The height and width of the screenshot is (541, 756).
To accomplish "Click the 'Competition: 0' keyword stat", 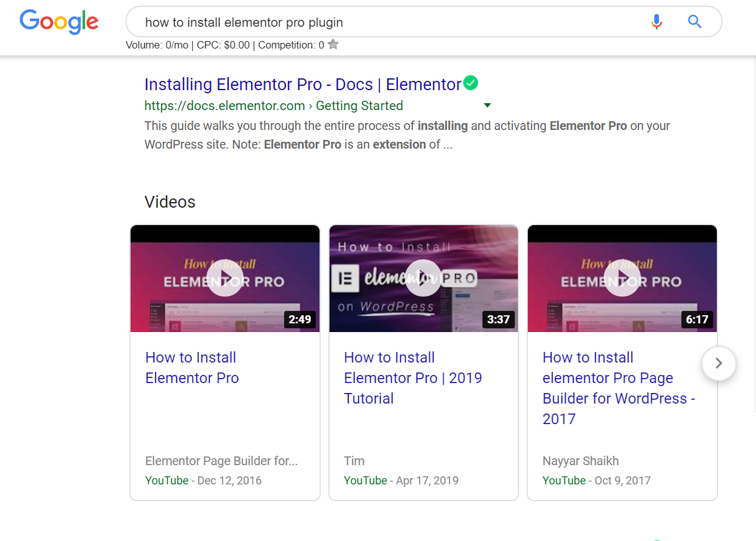I will tap(291, 45).
